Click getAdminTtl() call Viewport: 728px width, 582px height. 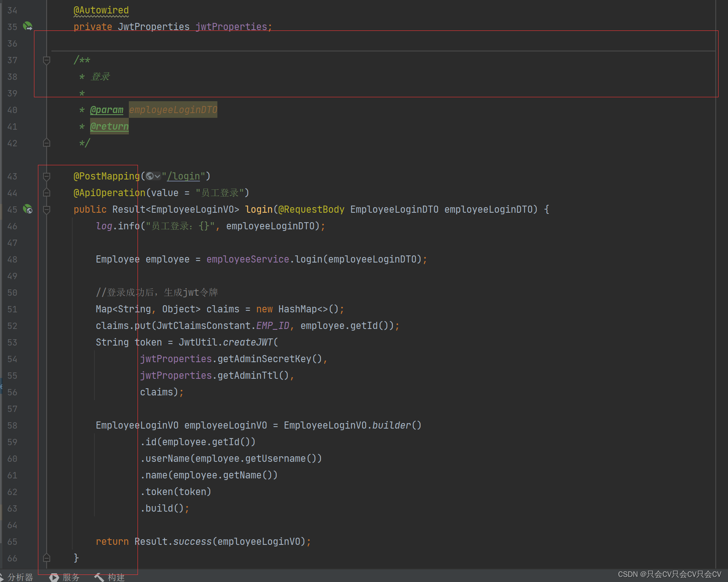tap(253, 376)
